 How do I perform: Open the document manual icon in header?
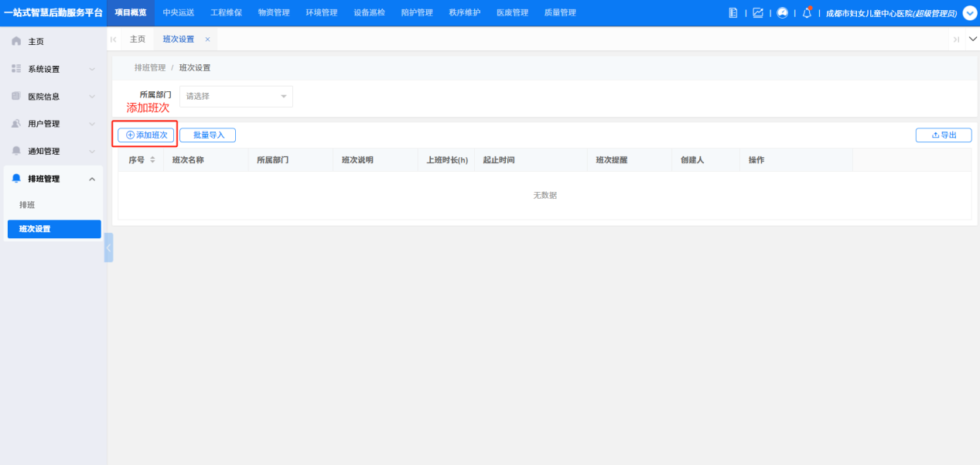[x=733, y=13]
